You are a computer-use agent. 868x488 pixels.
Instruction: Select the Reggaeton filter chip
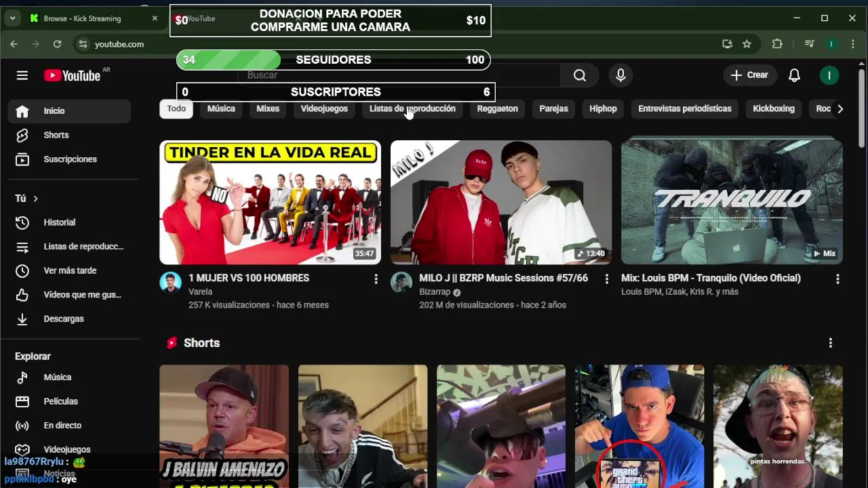tap(497, 108)
